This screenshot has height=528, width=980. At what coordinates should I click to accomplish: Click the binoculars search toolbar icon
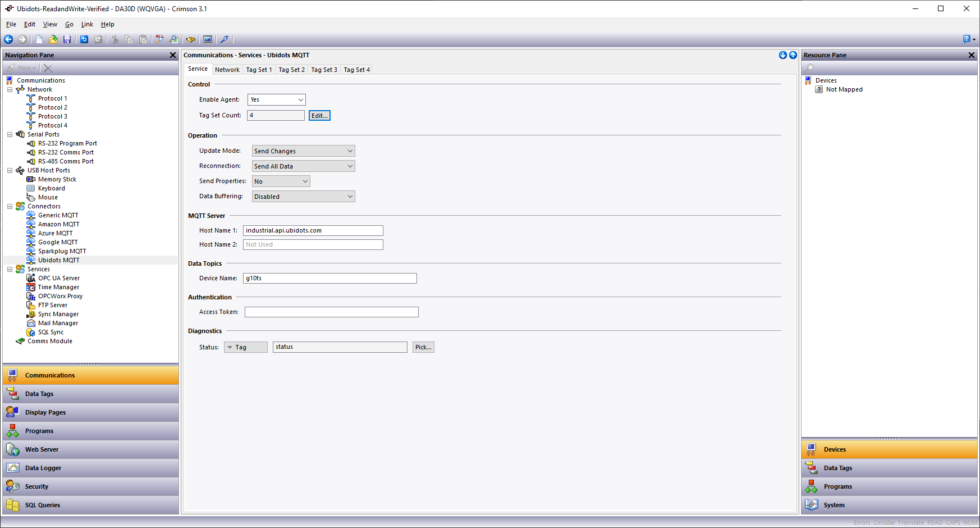(191, 39)
